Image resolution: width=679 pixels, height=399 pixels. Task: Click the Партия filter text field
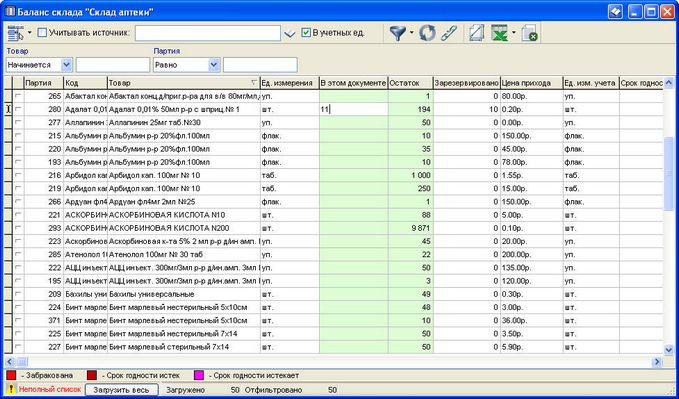pyautogui.click(x=260, y=65)
